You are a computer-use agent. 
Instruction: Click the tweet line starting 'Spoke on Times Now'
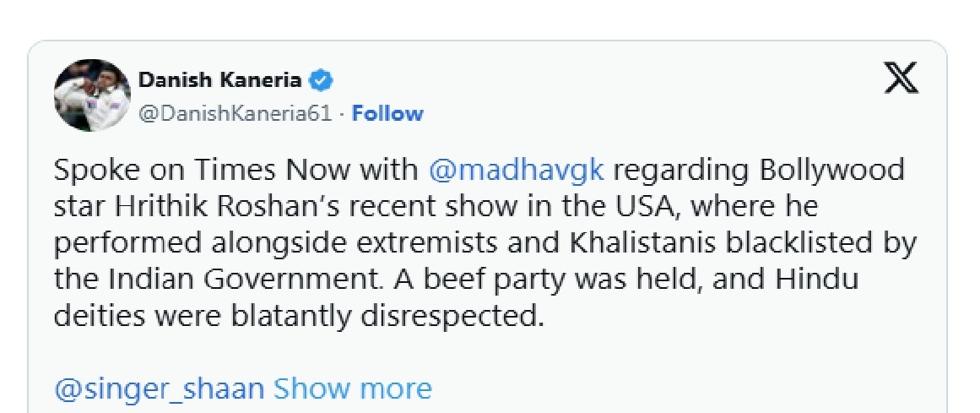point(479,171)
